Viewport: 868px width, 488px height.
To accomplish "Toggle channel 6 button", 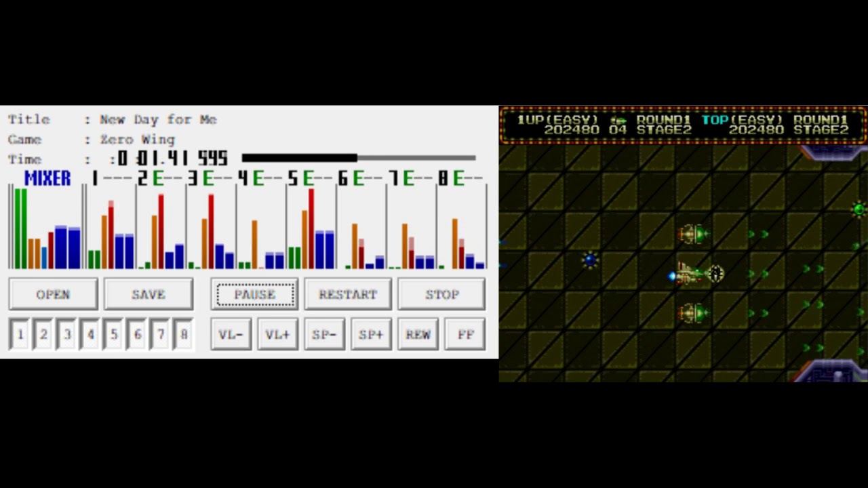I will (x=138, y=334).
